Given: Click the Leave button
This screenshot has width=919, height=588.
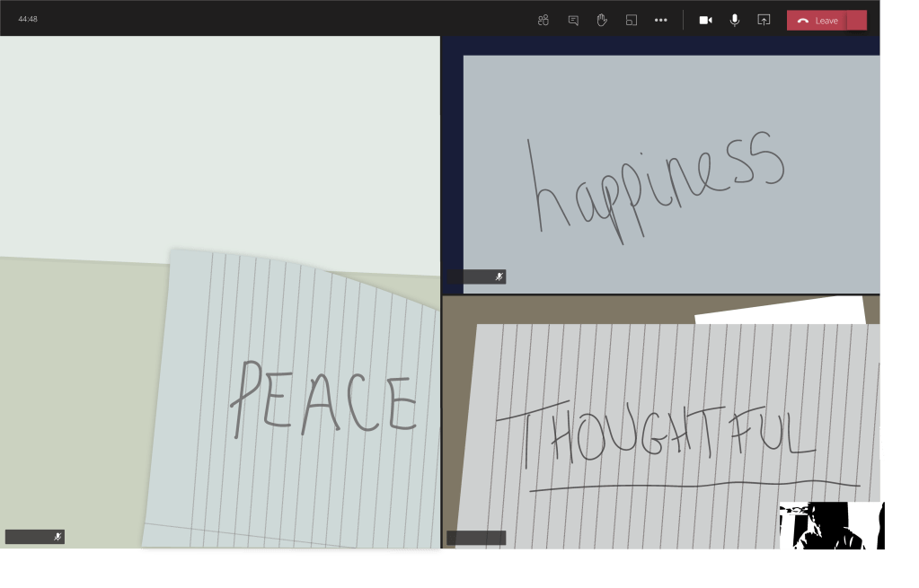Looking at the screenshot, I should [x=817, y=21].
